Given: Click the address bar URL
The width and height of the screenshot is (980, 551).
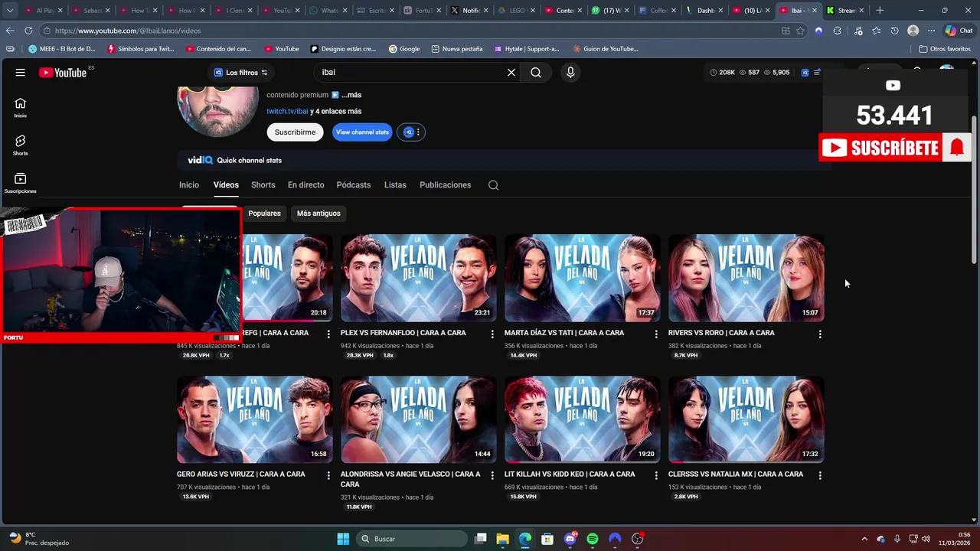Looking at the screenshot, I should point(128,31).
